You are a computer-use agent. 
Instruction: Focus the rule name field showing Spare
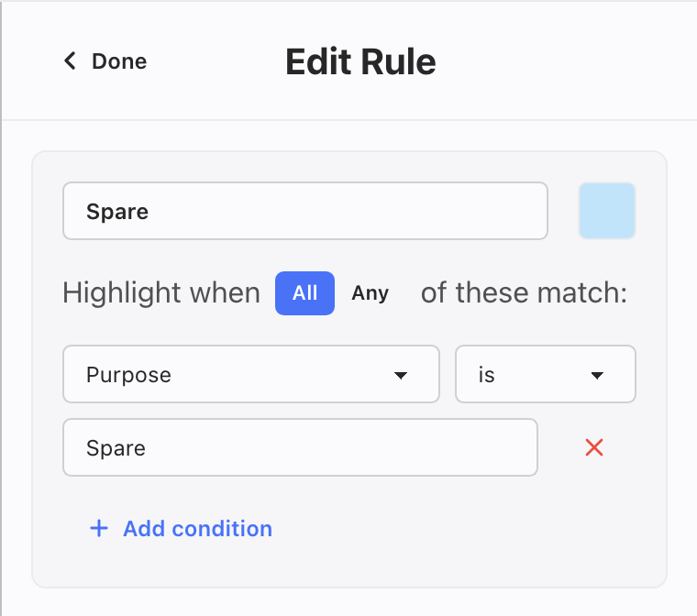coord(304,211)
